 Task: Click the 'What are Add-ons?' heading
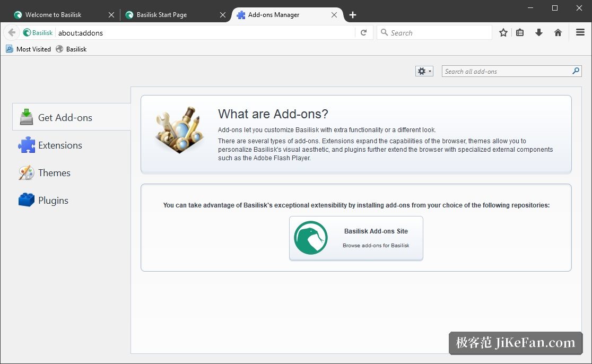[273, 114]
